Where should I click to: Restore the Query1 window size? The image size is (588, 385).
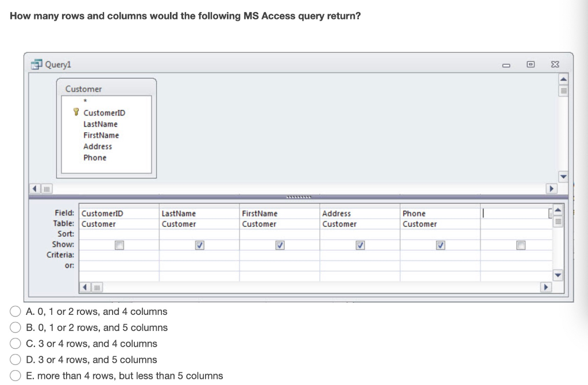(x=530, y=64)
